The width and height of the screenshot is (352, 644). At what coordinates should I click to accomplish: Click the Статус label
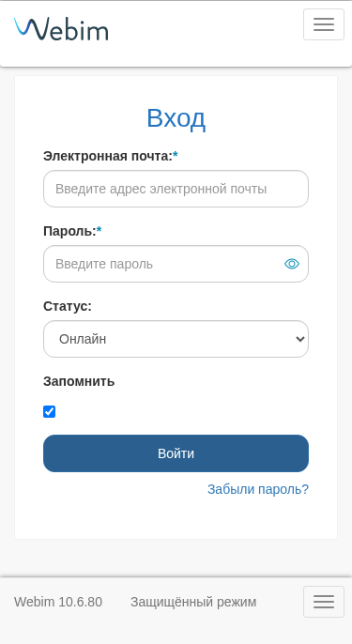[x=68, y=306]
